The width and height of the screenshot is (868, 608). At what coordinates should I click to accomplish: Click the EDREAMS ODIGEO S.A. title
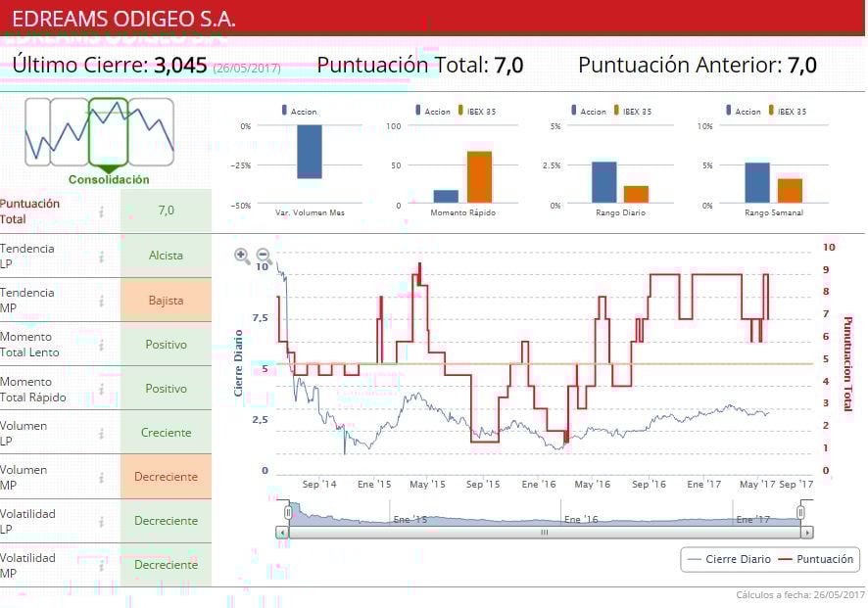[124, 19]
